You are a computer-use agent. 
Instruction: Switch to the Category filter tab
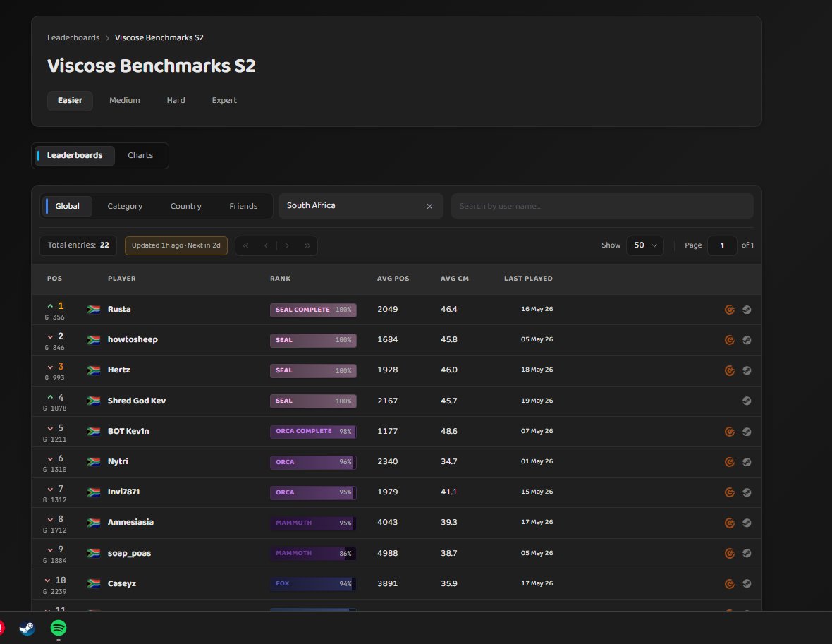125,206
